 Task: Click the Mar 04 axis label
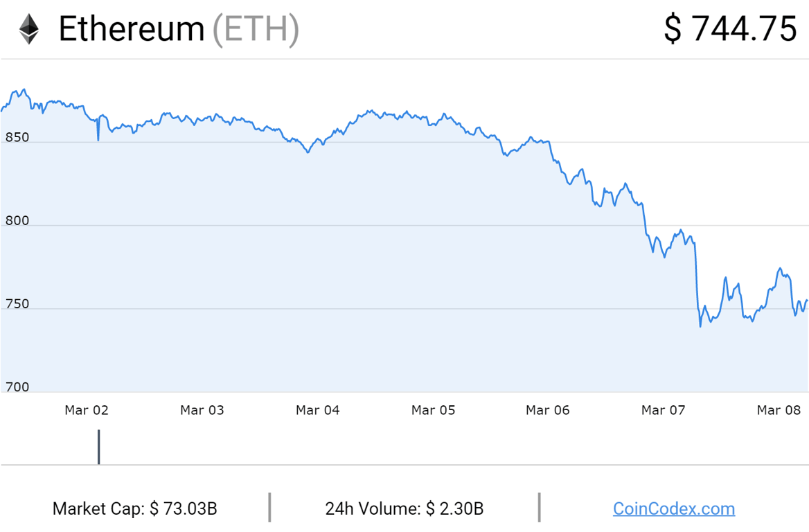tap(318, 410)
